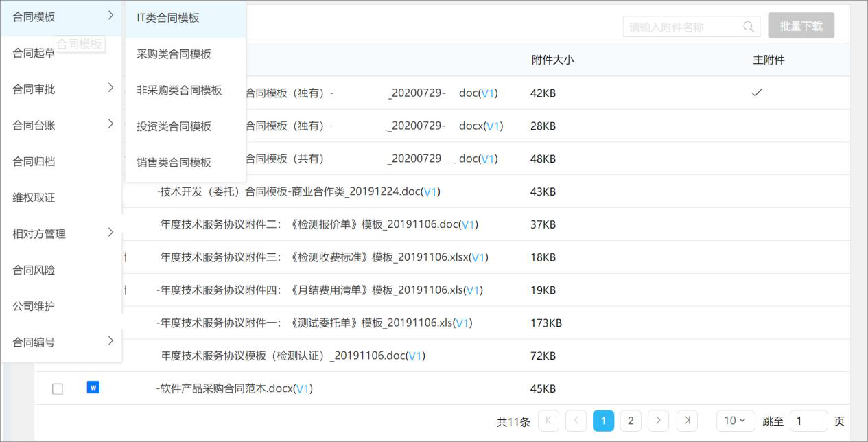Click the search magnifier in the attachment search box
The image size is (868, 442).
tap(749, 25)
